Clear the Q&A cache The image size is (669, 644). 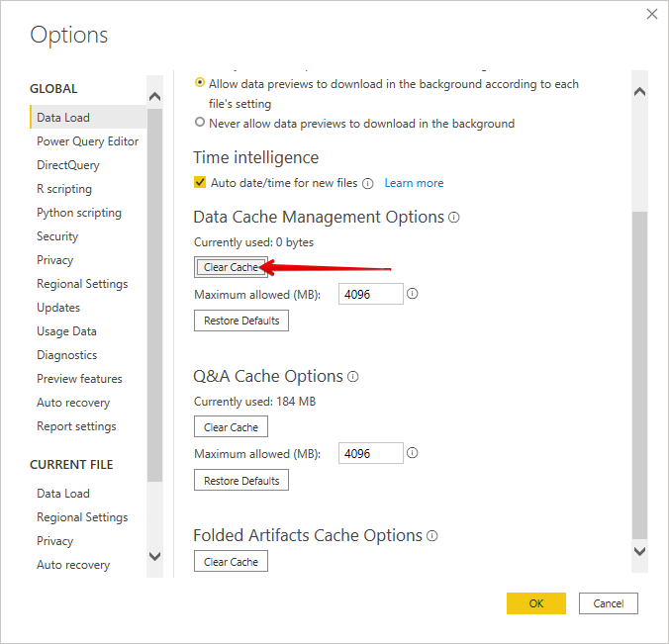point(231,427)
